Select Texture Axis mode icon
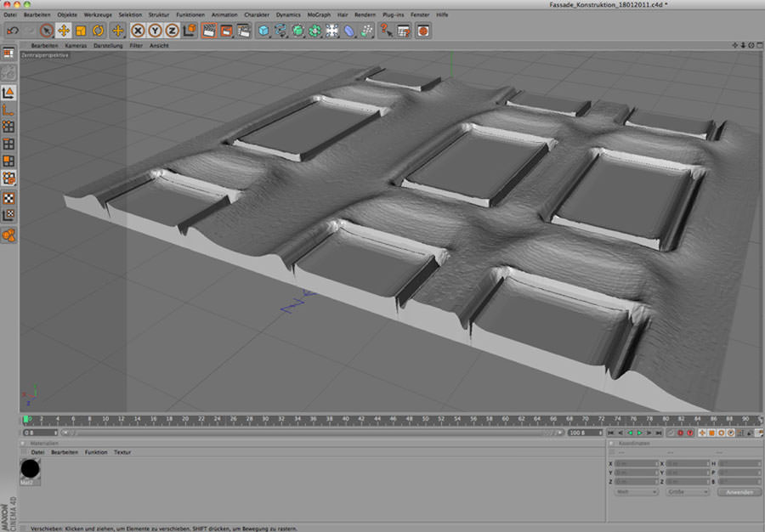This screenshot has width=765, height=532. click(8, 215)
